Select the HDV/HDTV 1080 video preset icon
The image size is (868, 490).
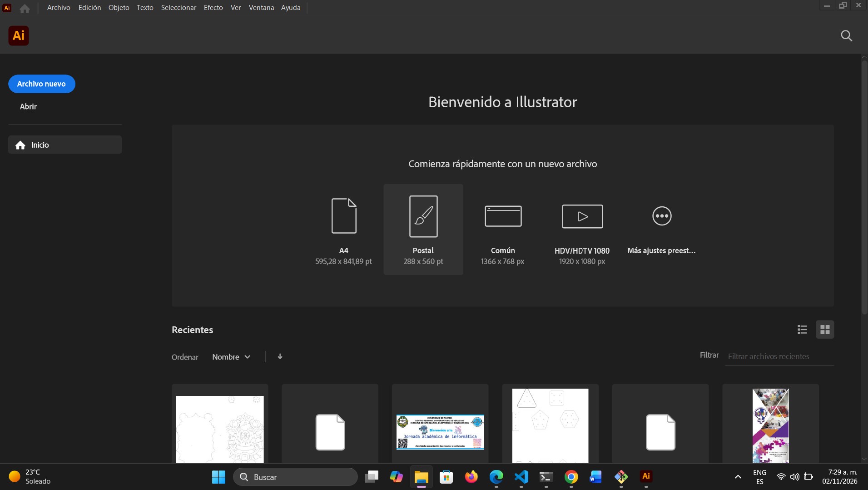582,216
